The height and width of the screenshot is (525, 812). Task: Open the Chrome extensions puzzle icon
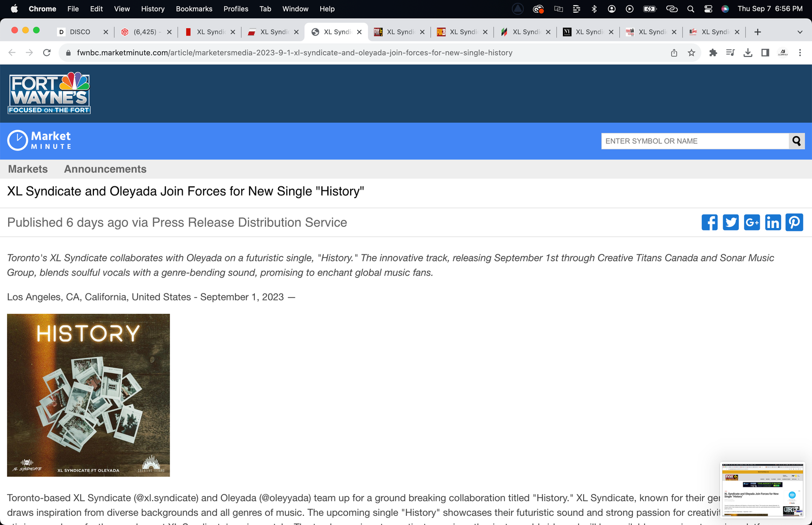tap(713, 53)
